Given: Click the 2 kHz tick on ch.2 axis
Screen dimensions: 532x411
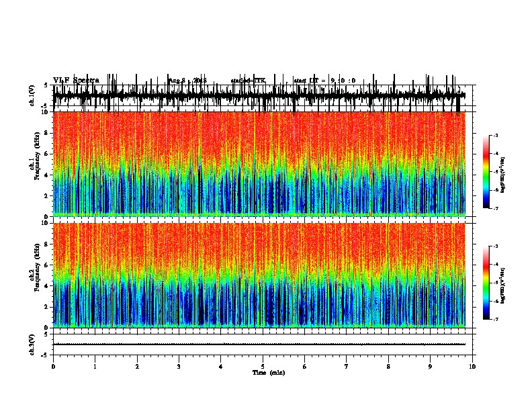Looking at the screenshot, I should [x=47, y=307].
